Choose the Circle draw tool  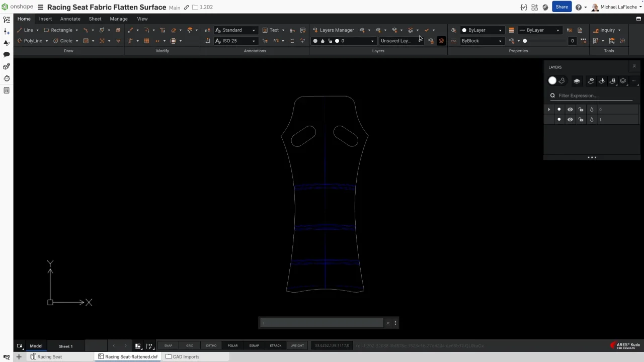[63, 41]
